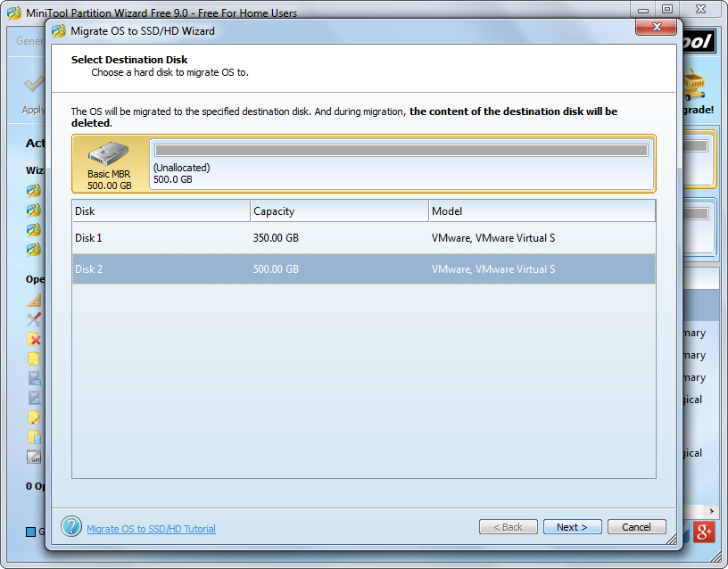Click the triangle ruler Align Partitions icon
728x569 pixels.
[x=34, y=300]
